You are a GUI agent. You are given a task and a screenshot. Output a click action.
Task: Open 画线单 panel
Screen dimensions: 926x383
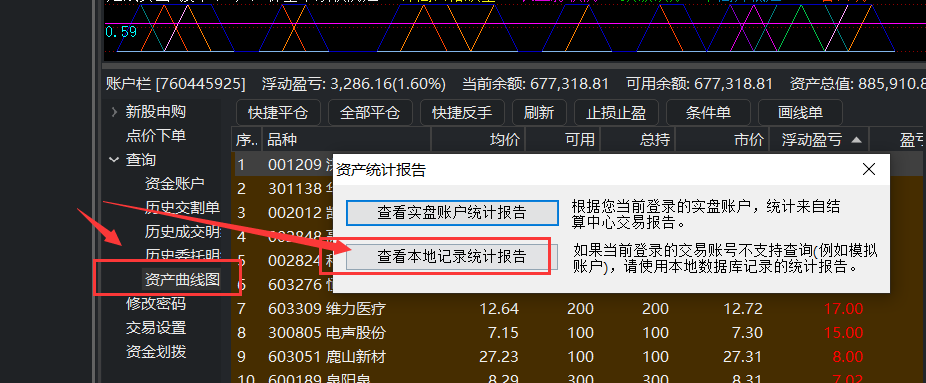(x=800, y=112)
